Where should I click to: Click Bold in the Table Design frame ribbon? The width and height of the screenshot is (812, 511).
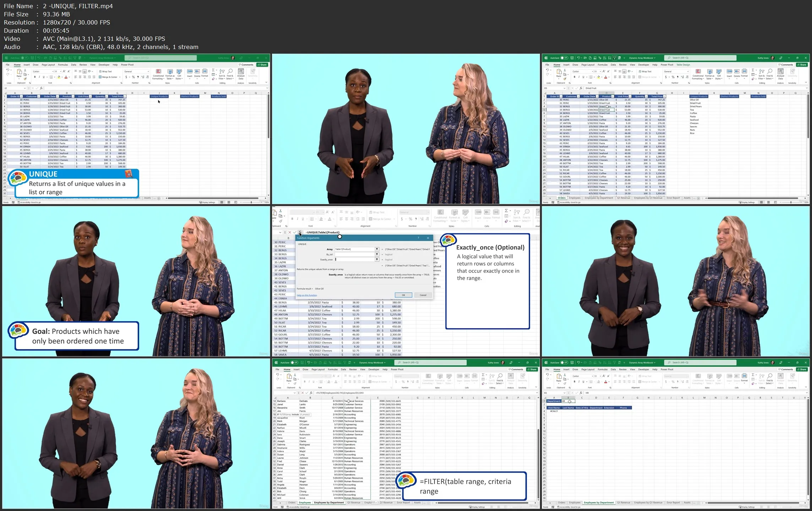(574, 77)
